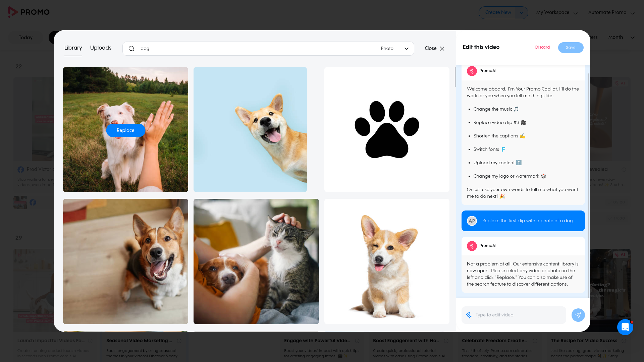The image size is (644, 362).
Task: Select the Shiba dog on blue background photo
Action: 250,130
